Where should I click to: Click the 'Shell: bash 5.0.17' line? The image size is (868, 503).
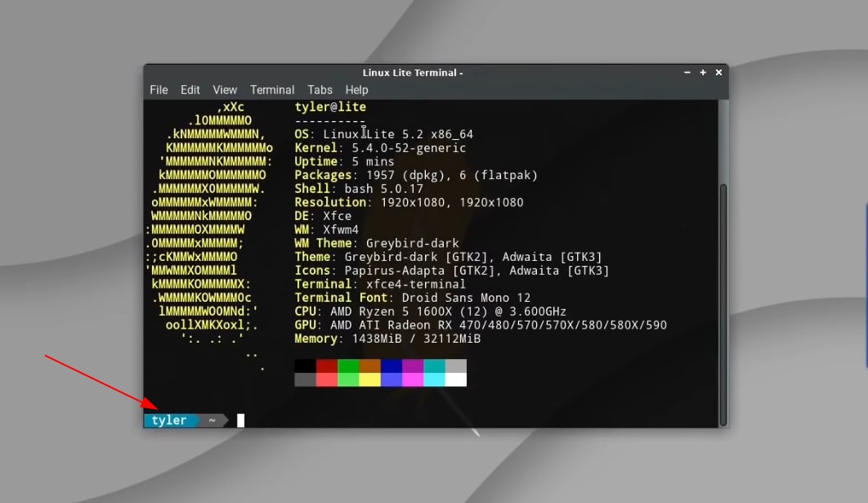(x=359, y=189)
